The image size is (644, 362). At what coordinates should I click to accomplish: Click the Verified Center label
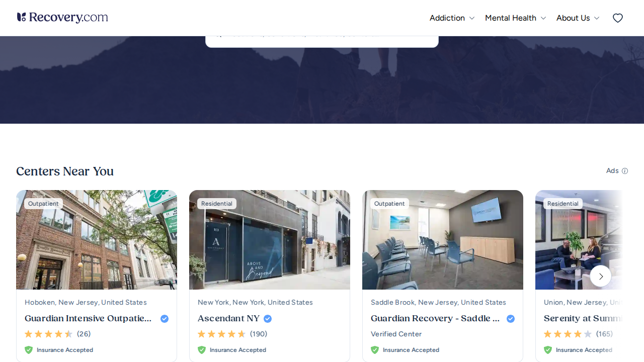(396, 334)
